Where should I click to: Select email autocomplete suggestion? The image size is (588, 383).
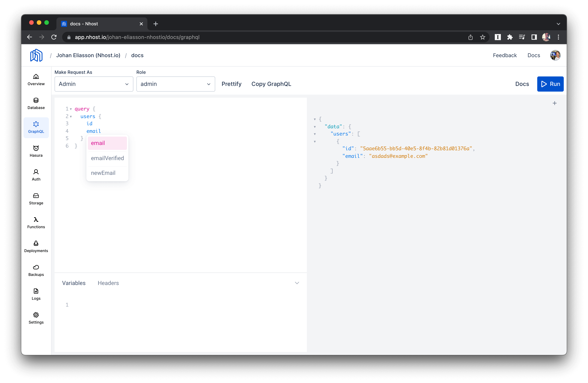(x=107, y=143)
